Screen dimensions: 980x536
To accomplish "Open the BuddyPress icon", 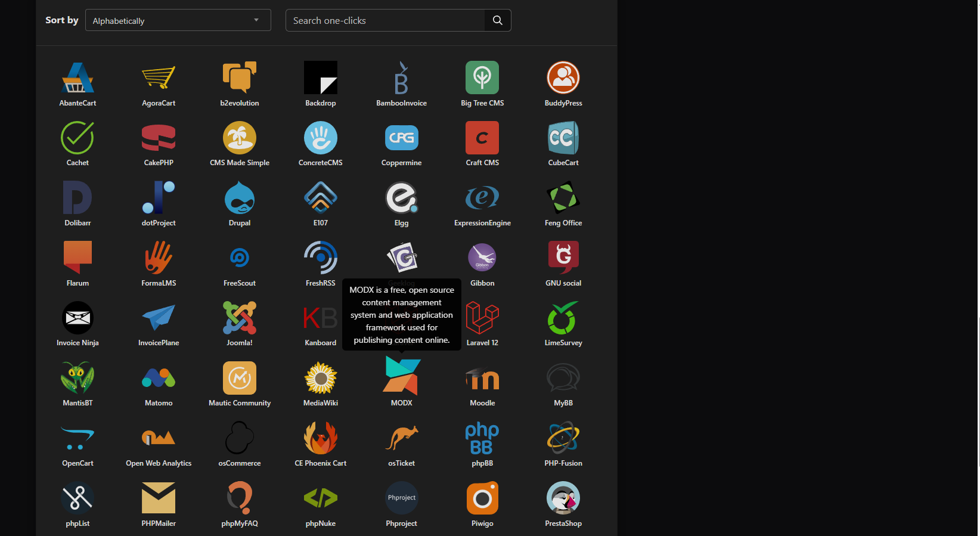I will [563, 78].
